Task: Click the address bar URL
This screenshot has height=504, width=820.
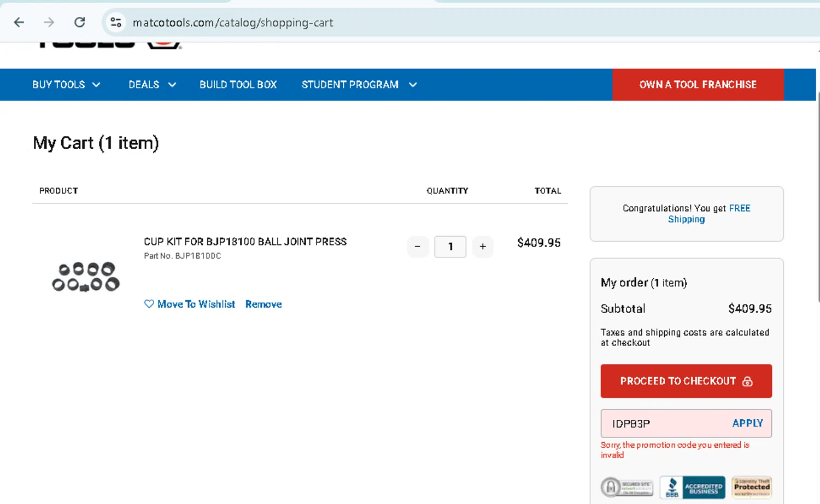Action: click(x=233, y=22)
